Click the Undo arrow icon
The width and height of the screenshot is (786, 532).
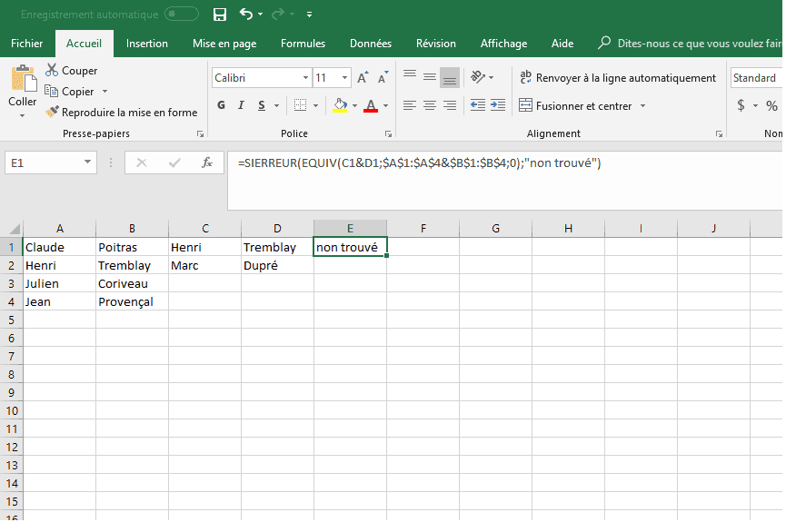click(245, 15)
